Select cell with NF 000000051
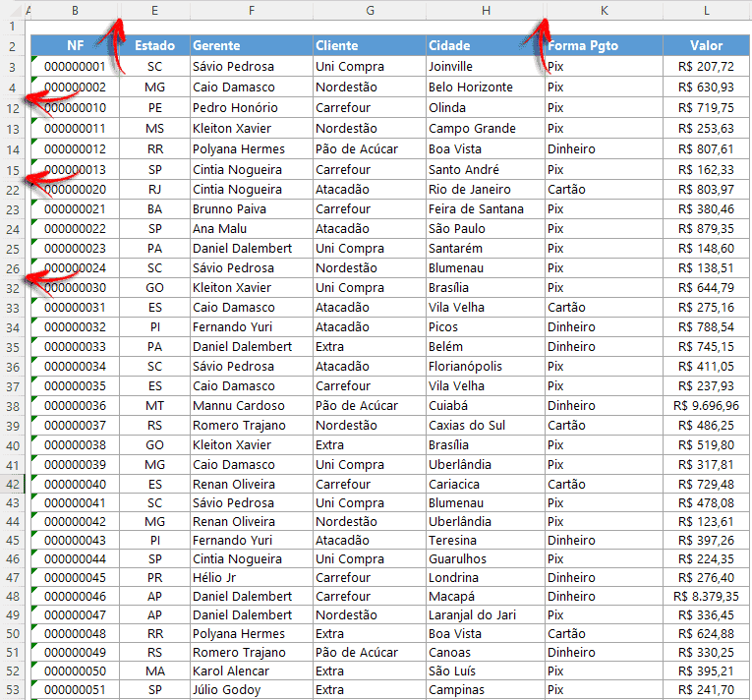 pos(76,689)
